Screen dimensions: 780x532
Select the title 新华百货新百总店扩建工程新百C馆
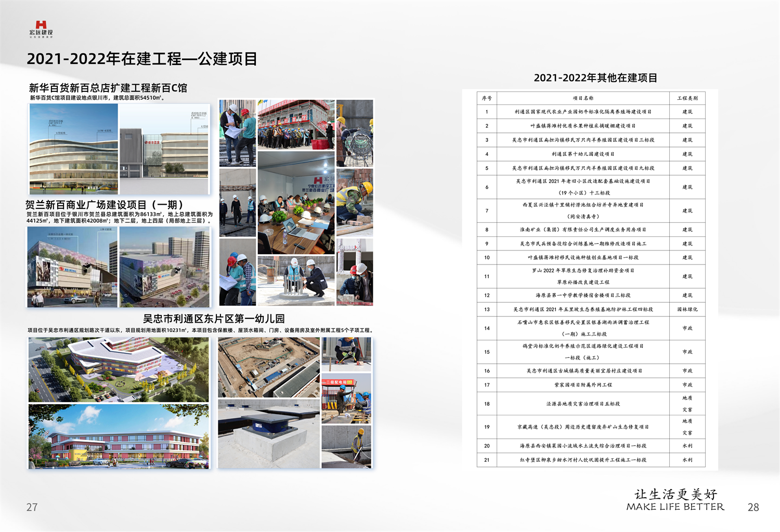tap(108, 88)
